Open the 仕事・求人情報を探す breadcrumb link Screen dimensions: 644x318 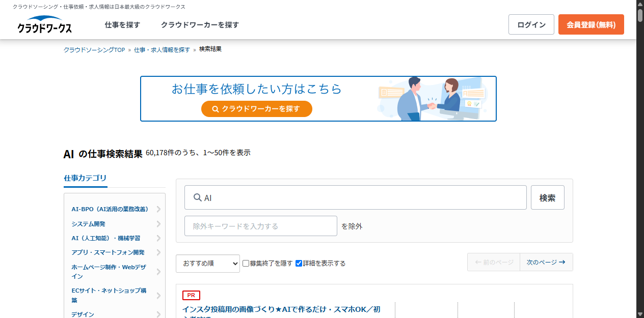pos(162,50)
